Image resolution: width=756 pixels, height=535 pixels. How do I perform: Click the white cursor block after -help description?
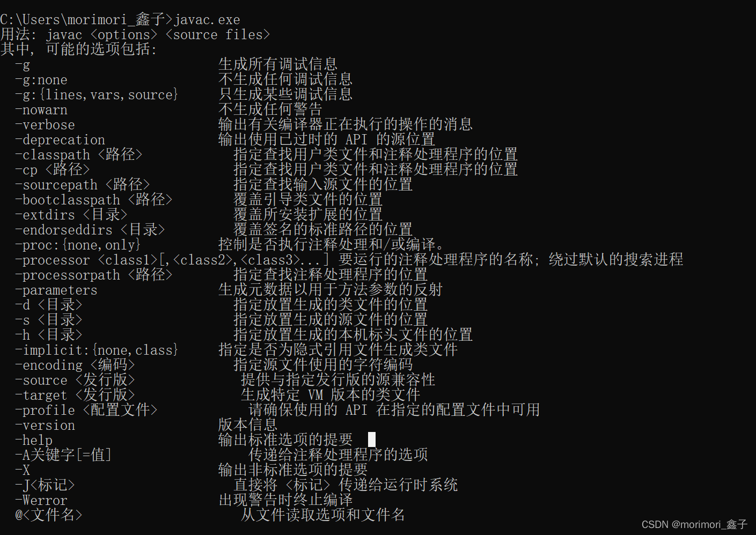click(372, 439)
